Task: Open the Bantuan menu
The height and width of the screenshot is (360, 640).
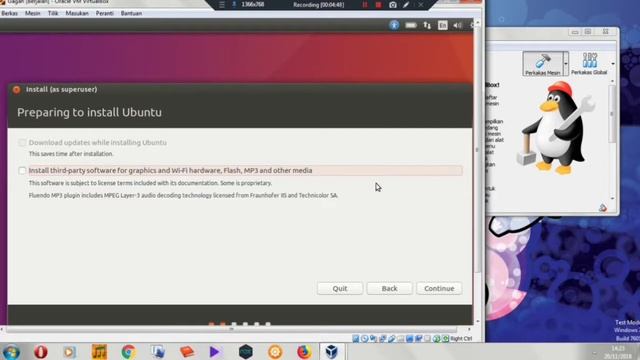Action: click(x=131, y=13)
